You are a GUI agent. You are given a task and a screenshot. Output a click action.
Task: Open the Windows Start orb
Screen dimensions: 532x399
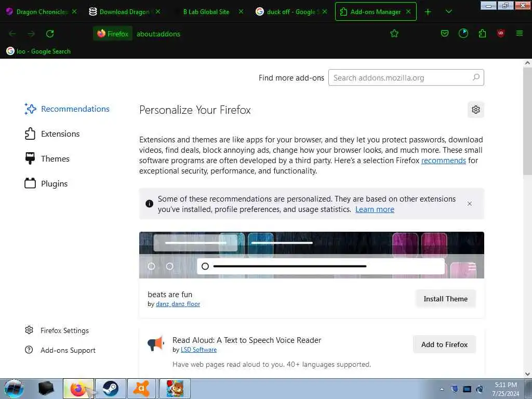click(14, 389)
